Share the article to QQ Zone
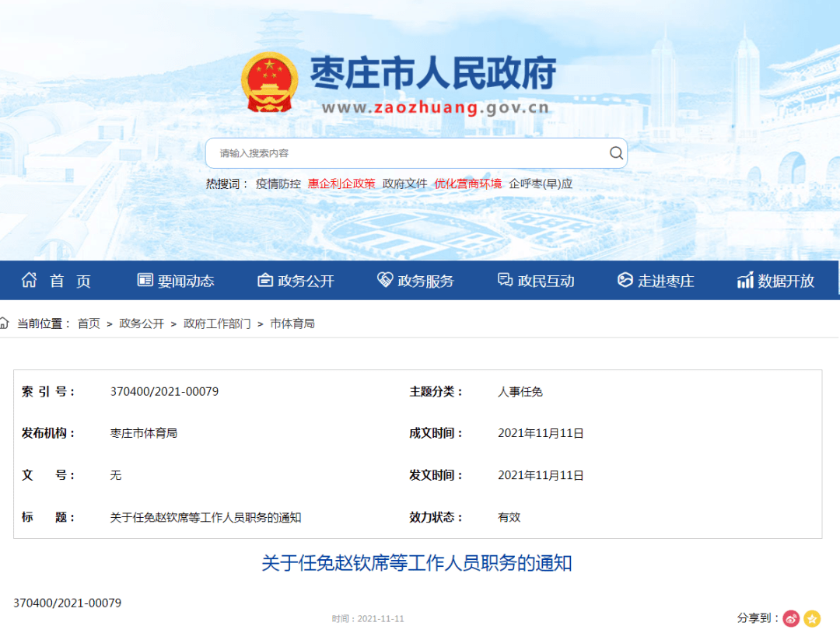Screen dimensions: 840x633 pyautogui.click(x=812, y=618)
